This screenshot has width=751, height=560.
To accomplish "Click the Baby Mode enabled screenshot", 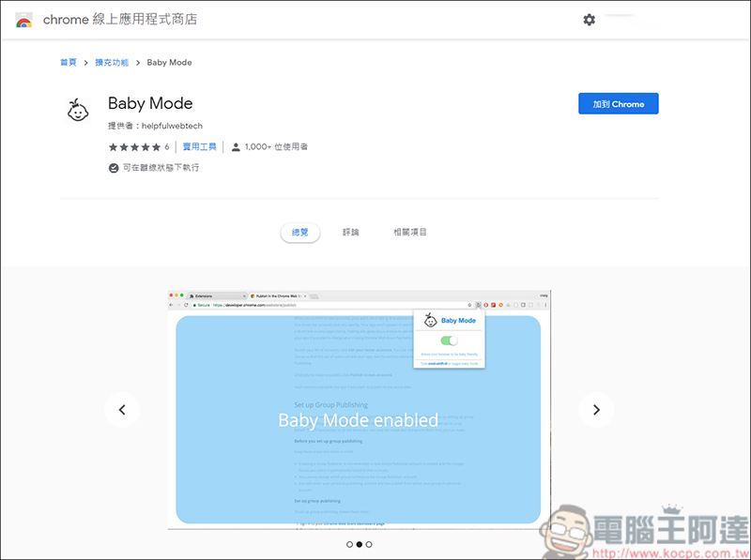I will [x=360, y=410].
